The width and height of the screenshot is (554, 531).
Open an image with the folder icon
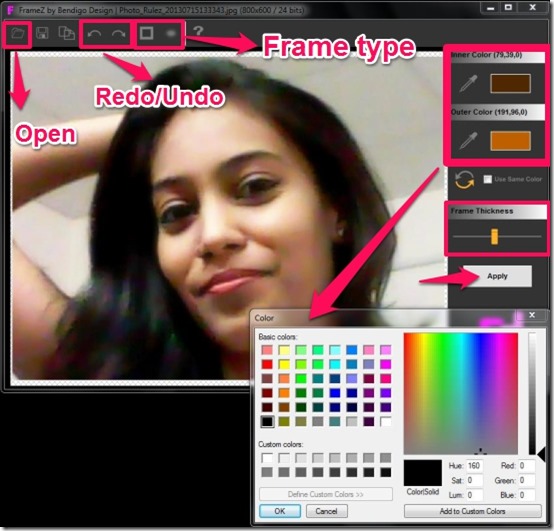coord(17,34)
